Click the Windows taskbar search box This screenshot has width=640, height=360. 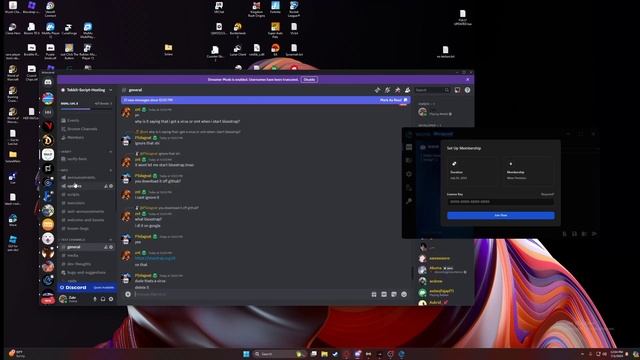coord(280,354)
